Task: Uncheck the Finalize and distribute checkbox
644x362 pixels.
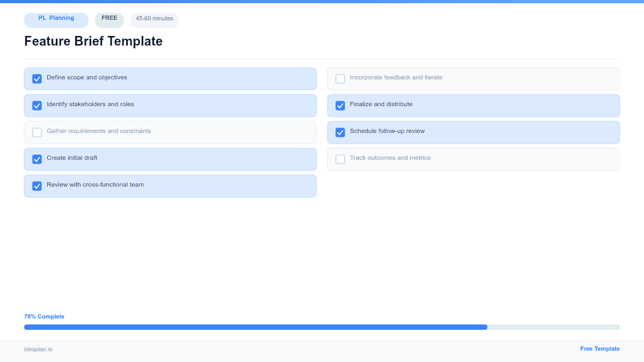Action: 340,105
